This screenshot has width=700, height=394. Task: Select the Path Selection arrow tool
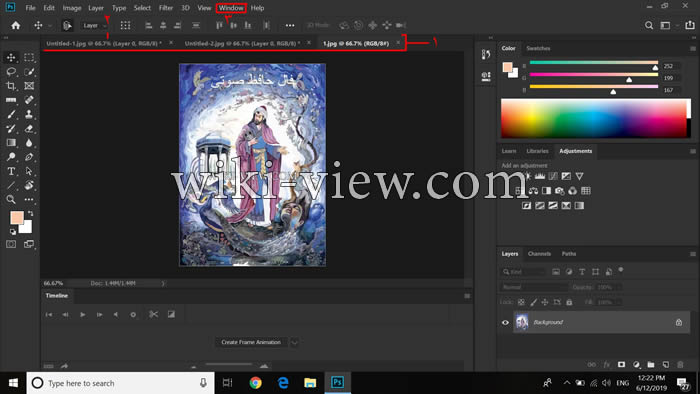tap(29, 171)
